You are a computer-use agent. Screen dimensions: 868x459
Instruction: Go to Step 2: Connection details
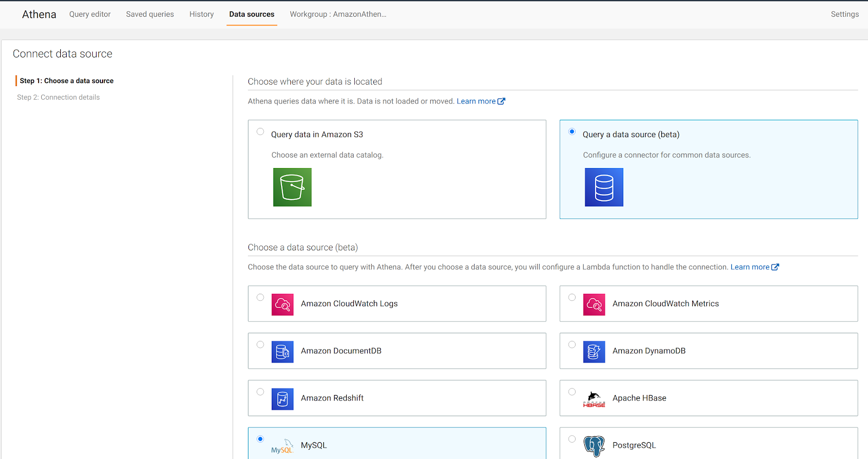click(x=58, y=98)
